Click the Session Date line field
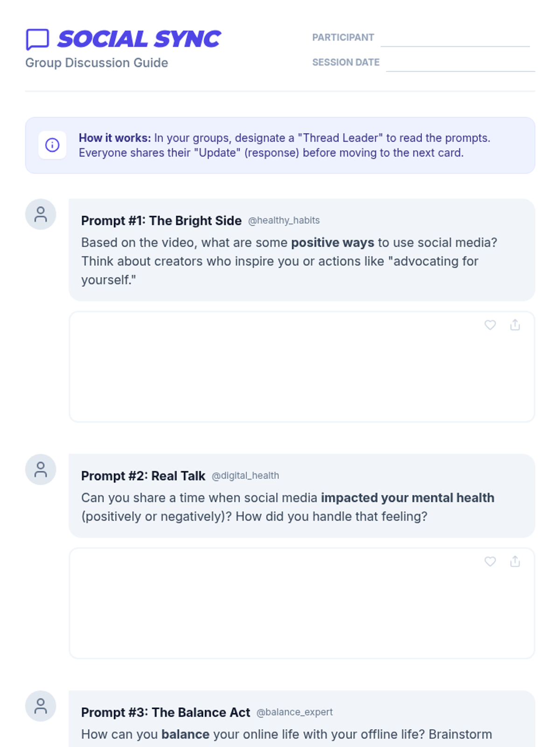Viewport: 560px width, 747px height. [460, 64]
